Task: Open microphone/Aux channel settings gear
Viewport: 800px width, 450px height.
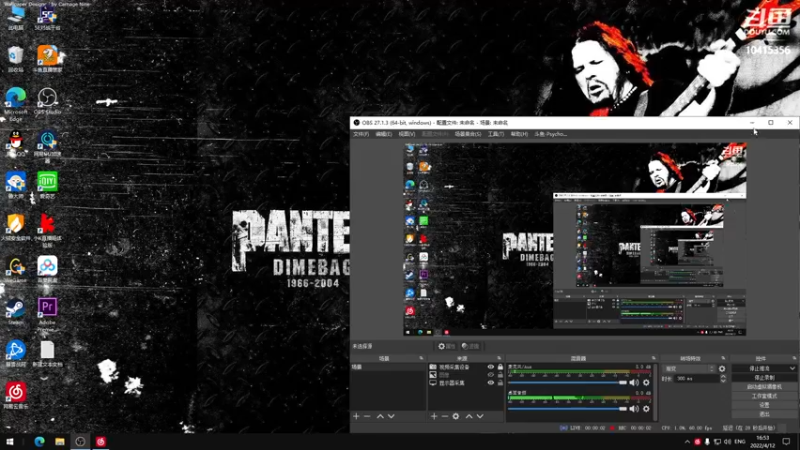Action: point(646,383)
